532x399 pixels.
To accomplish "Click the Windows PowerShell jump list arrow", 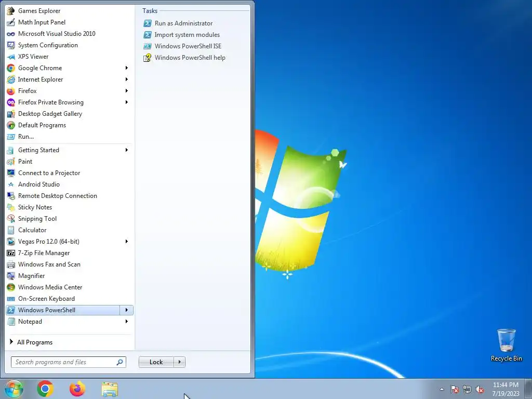I will point(127,310).
